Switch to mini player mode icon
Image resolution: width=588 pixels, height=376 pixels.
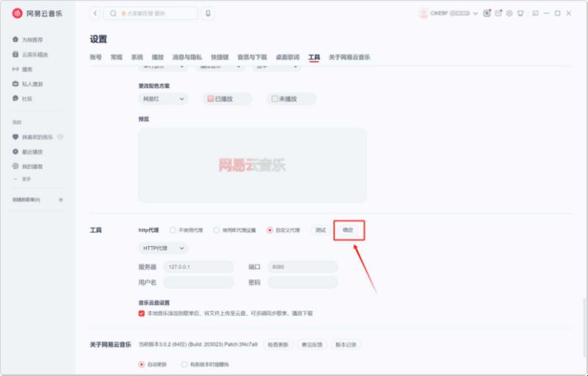(x=536, y=13)
